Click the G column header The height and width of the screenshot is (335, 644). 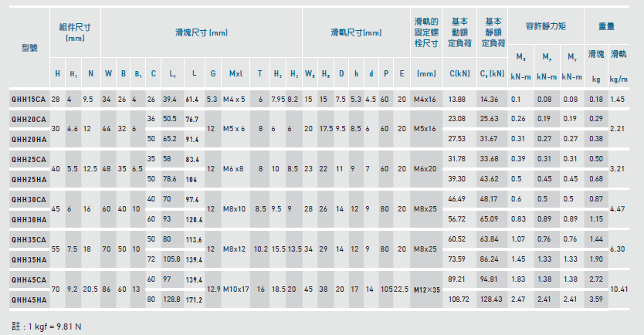(x=213, y=73)
